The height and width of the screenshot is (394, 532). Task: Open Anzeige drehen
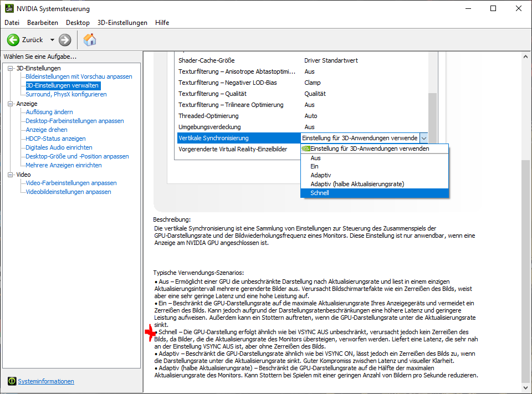47,130
